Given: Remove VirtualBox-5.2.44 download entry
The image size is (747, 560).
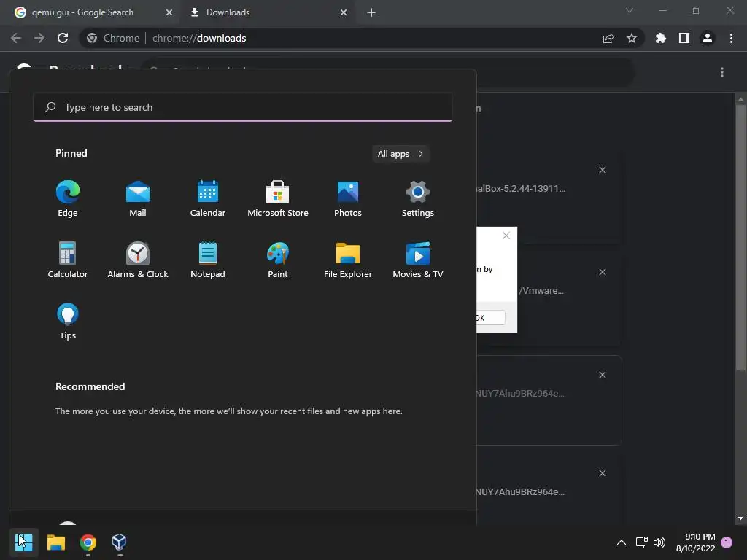Looking at the screenshot, I should (603, 170).
